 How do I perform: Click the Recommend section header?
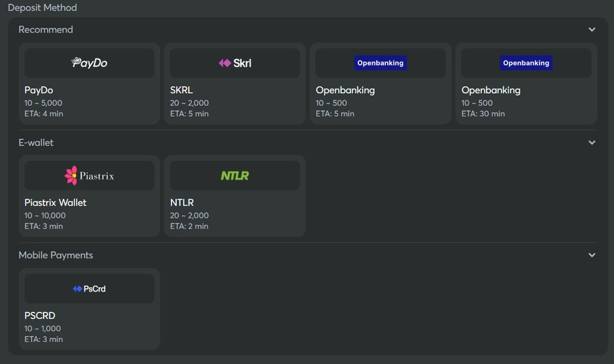point(46,29)
